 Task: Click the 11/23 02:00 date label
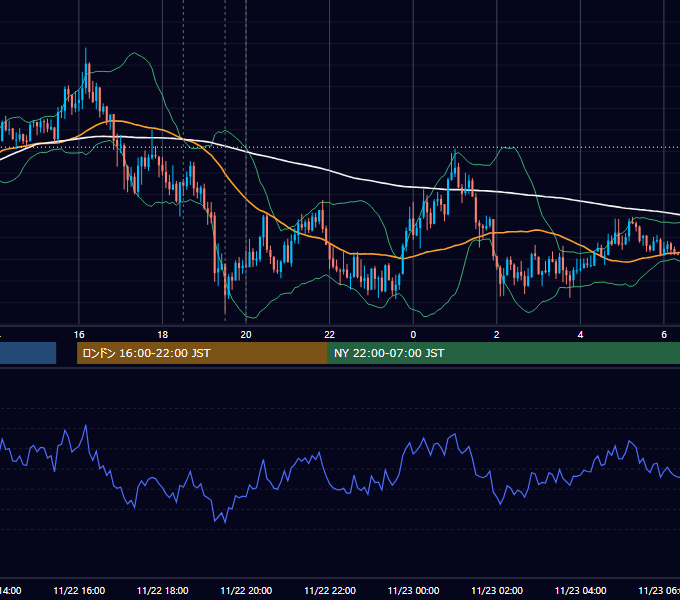coord(497,590)
